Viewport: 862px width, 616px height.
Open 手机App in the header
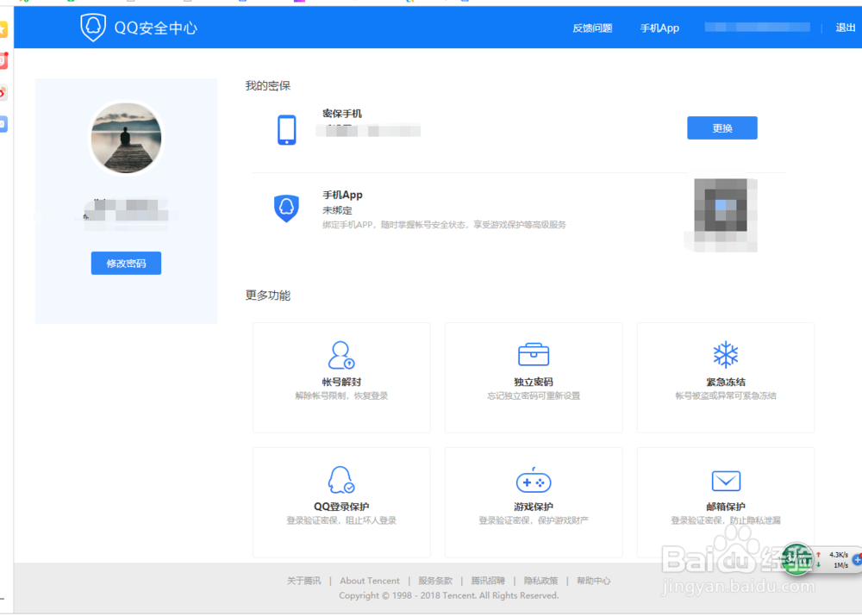pos(659,28)
